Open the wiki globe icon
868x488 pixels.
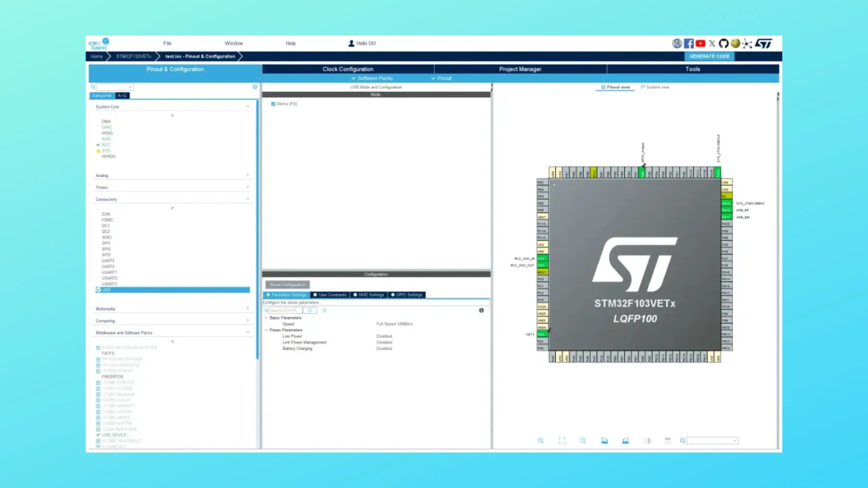click(735, 43)
